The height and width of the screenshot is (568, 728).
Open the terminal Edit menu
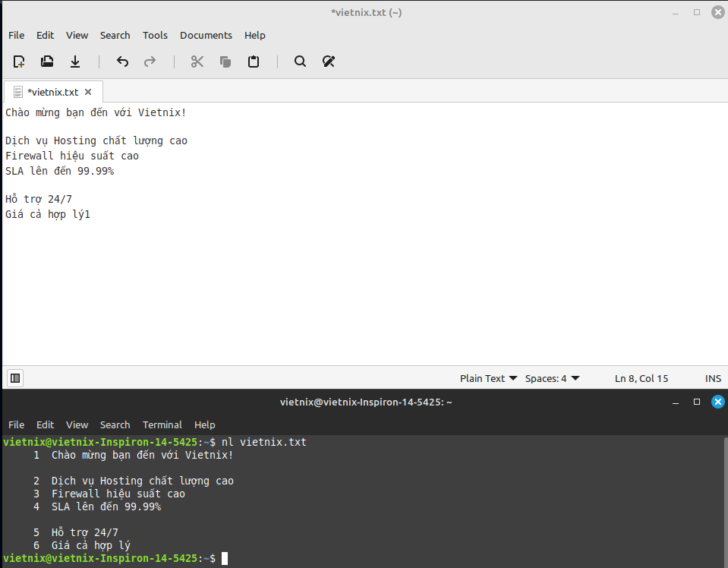[x=45, y=425]
